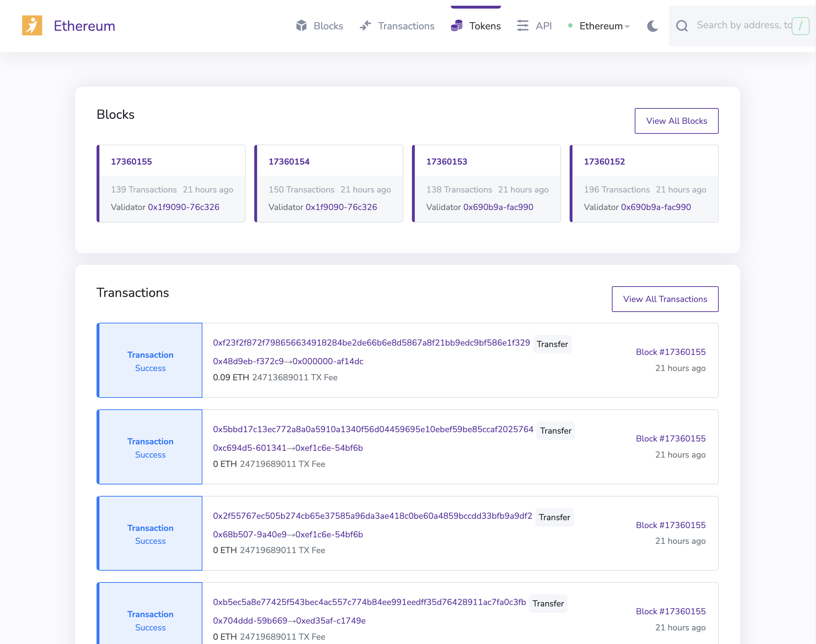
Task: Click the Transactions arrows icon
Action: (365, 26)
